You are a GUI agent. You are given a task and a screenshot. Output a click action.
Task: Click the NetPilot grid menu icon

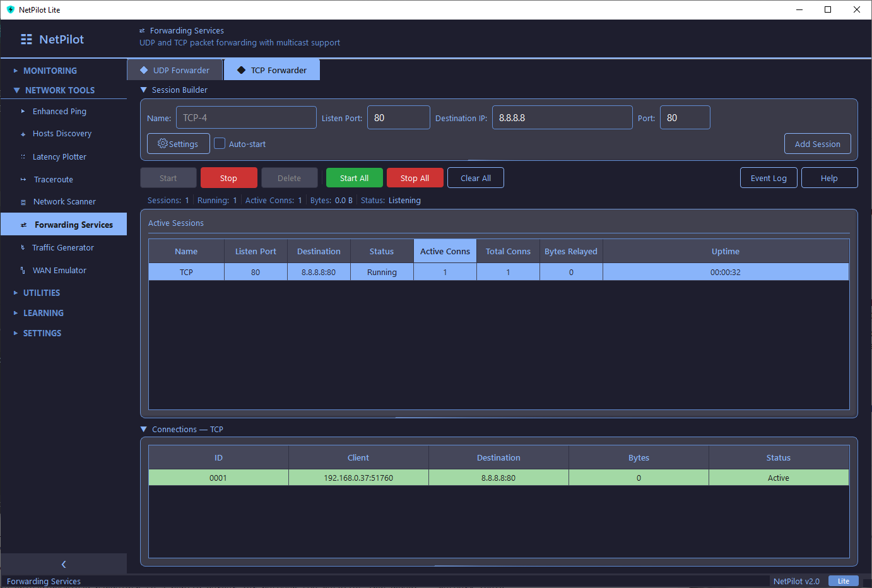tap(27, 39)
